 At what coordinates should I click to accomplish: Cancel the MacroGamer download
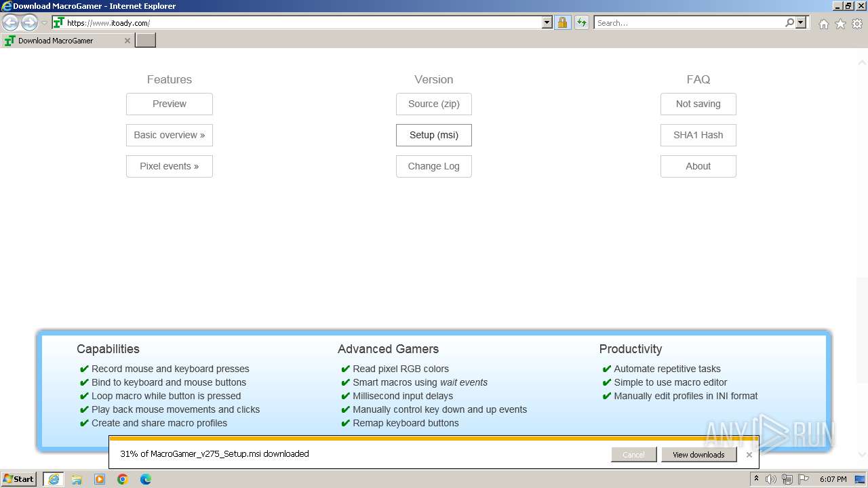(633, 455)
